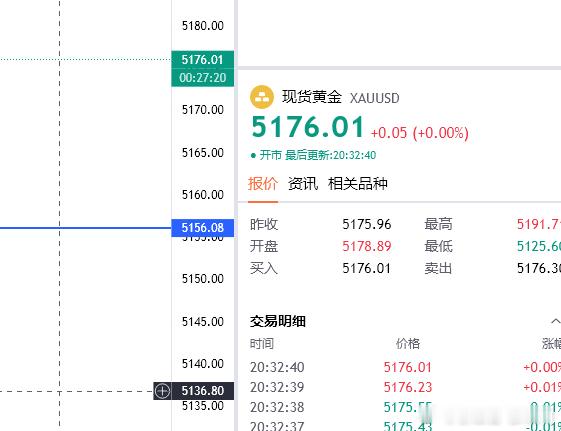Switch to the 报价 tab

click(263, 184)
